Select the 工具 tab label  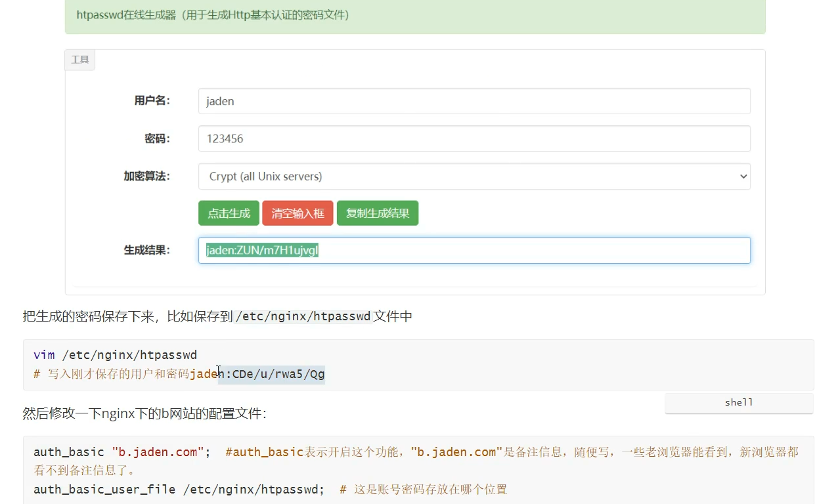(x=79, y=60)
